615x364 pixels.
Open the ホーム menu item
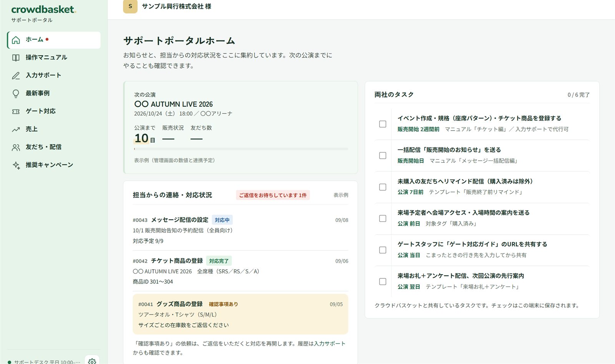click(54, 40)
